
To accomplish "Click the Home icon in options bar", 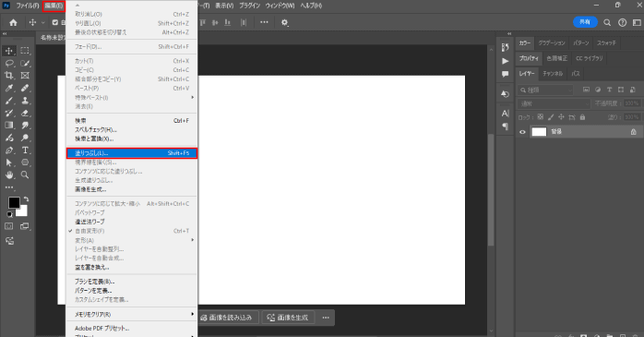I will (13, 22).
